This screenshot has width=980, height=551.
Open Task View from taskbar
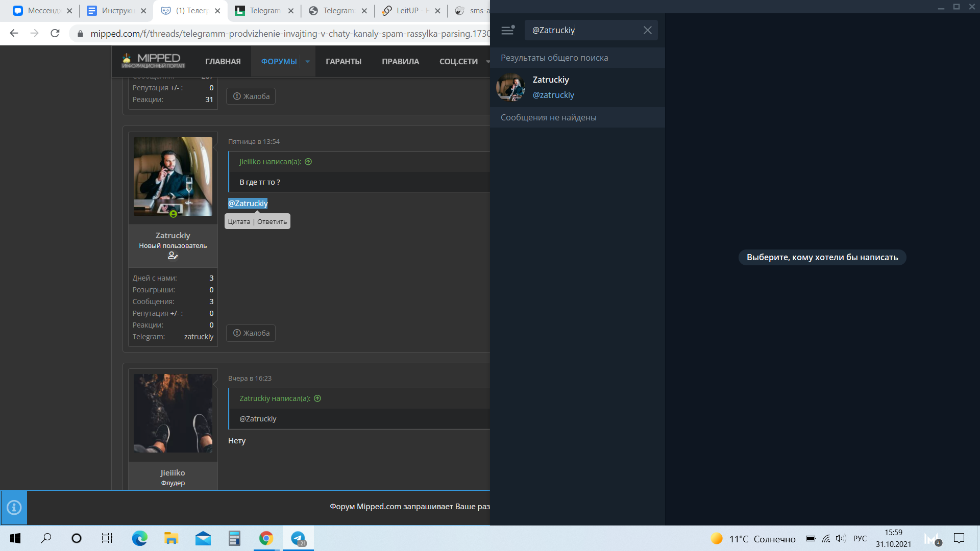coord(107,538)
